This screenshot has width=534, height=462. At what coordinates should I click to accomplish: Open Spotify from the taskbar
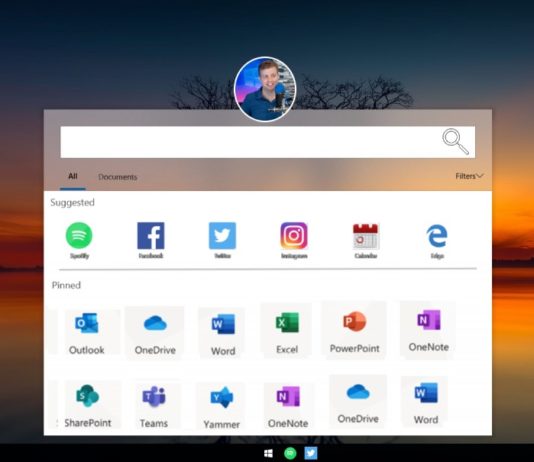tap(290, 453)
